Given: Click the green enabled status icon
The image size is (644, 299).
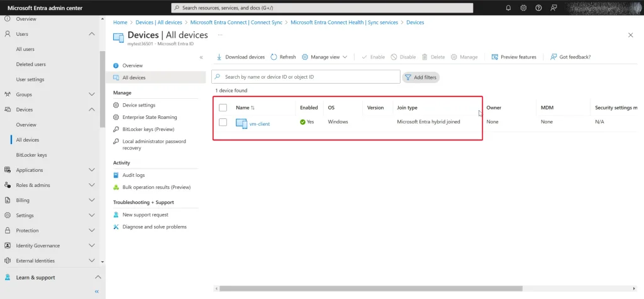Looking at the screenshot, I should 303,122.
